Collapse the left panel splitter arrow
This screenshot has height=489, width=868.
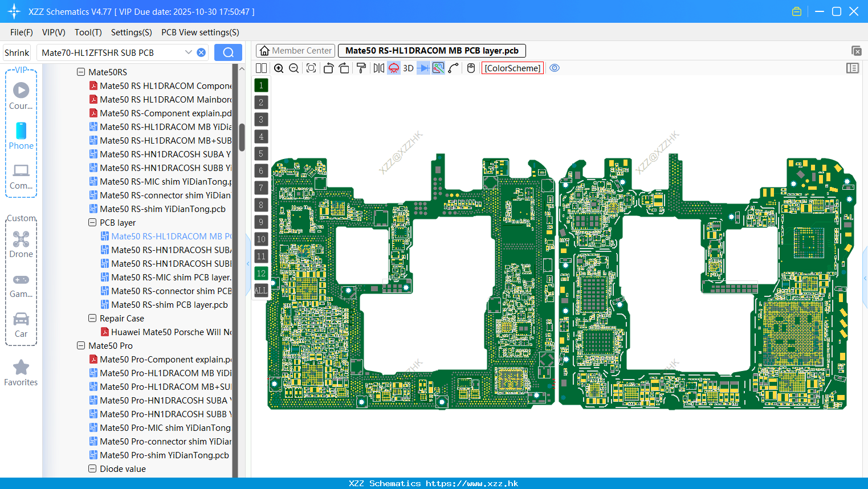point(248,263)
